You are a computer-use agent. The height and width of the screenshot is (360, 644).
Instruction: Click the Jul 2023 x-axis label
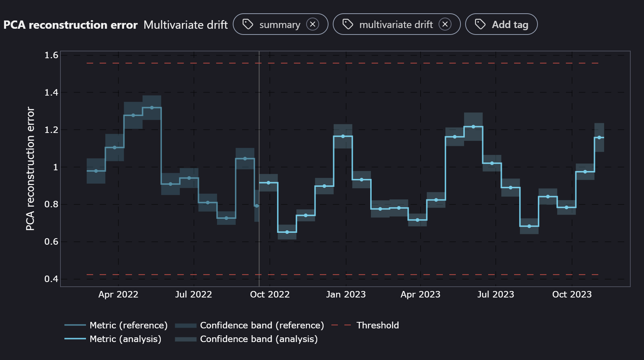[x=496, y=295]
